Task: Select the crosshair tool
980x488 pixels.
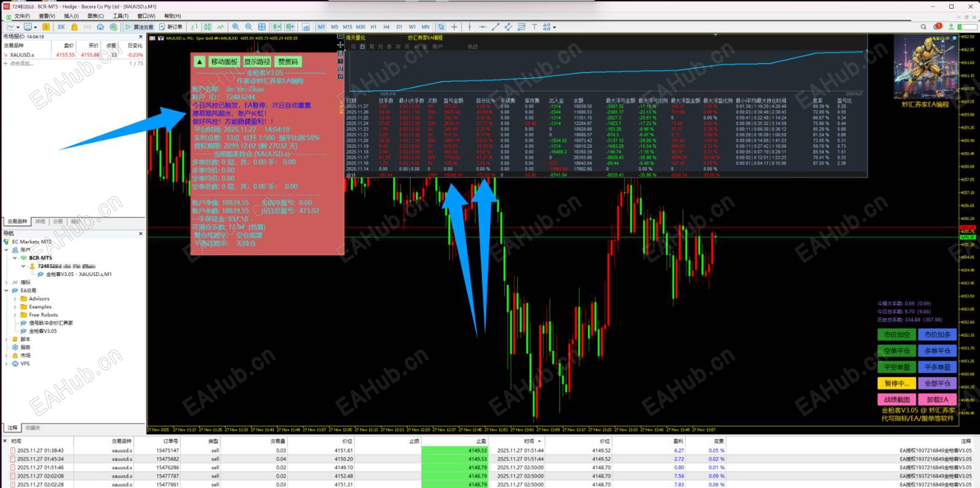Action: 454,27
